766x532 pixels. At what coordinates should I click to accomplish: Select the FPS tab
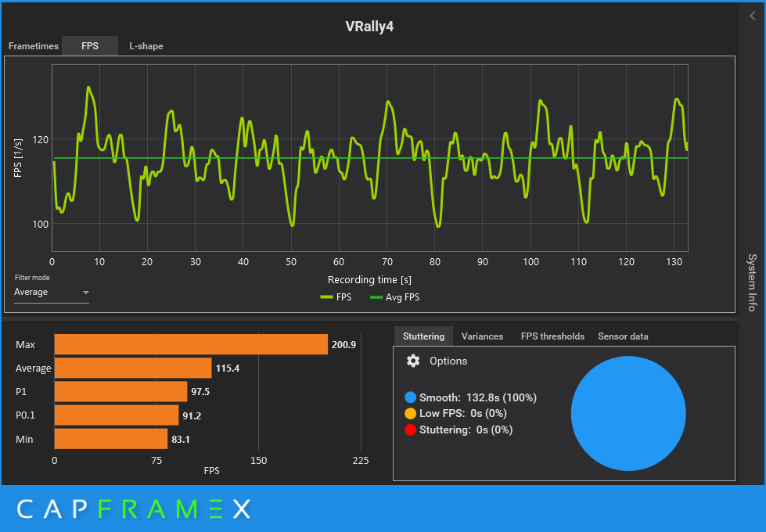[90, 46]
